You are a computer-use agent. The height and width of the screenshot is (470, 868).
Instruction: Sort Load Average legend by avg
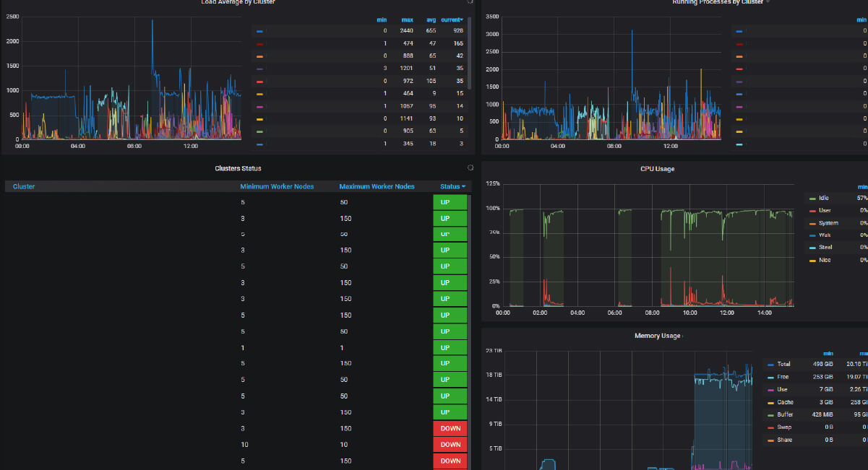tap(431, 19)
